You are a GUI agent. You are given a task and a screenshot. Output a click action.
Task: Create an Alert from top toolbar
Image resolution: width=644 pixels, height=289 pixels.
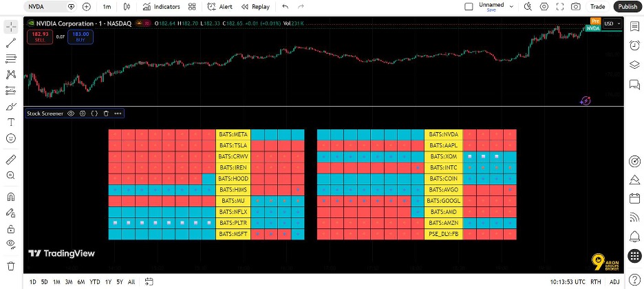coord(219,7)
